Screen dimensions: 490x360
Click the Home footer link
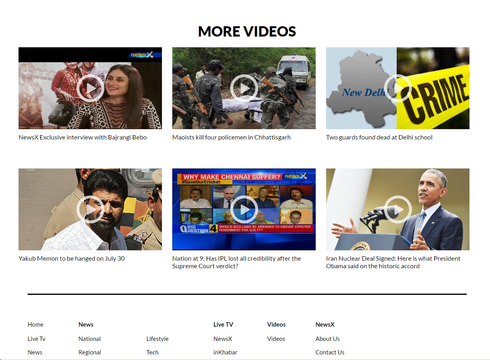click(35, 324)
